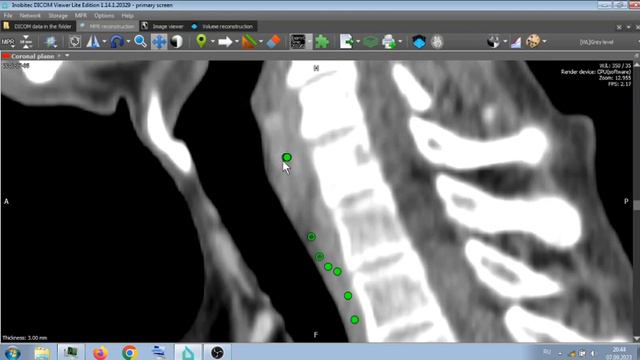Open the File menu
The image size is (640, 360).
[8, 16]
